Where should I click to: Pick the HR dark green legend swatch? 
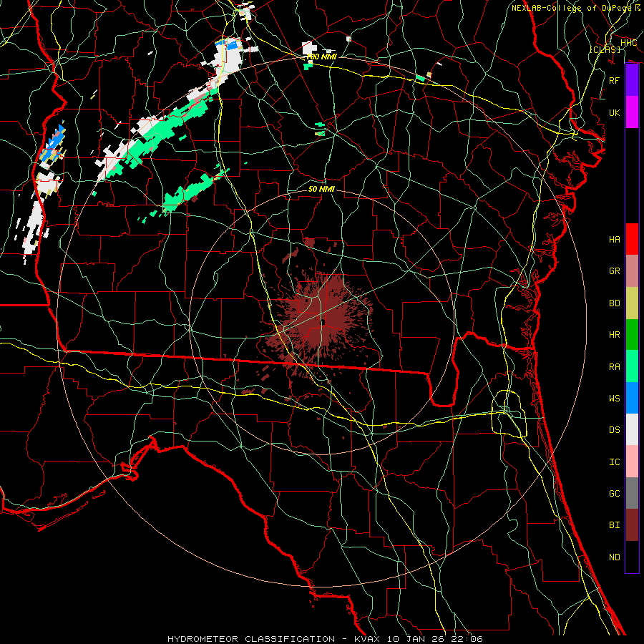(x=632, y=334)
